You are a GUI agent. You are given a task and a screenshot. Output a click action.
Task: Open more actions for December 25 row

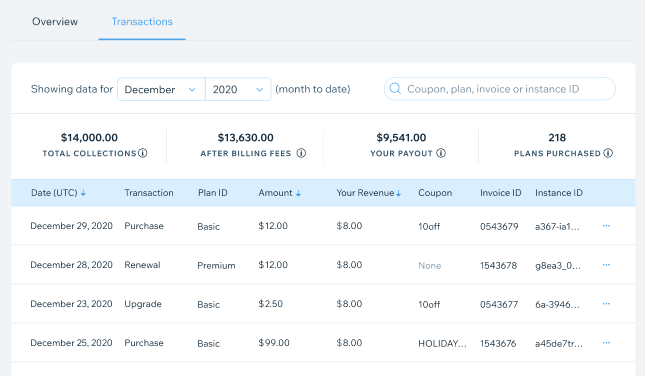(x=606, y=343)
